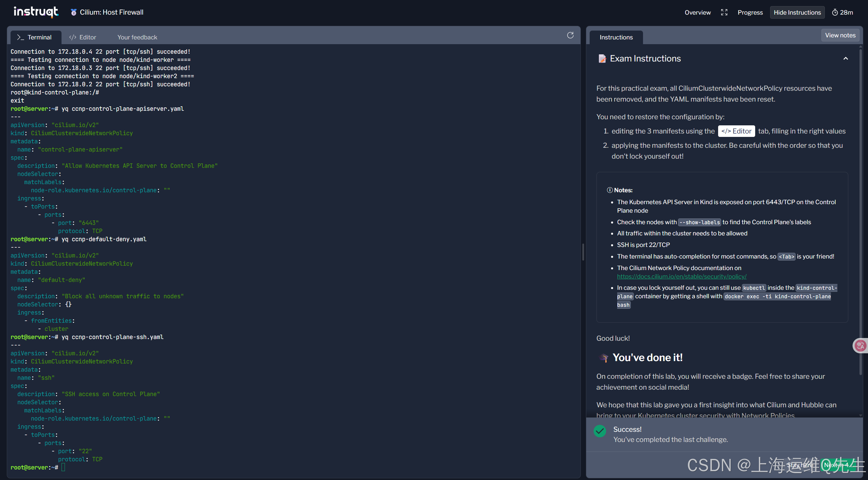Click the View notes button
Screen dimensions: 868x480
pos(840,35)
